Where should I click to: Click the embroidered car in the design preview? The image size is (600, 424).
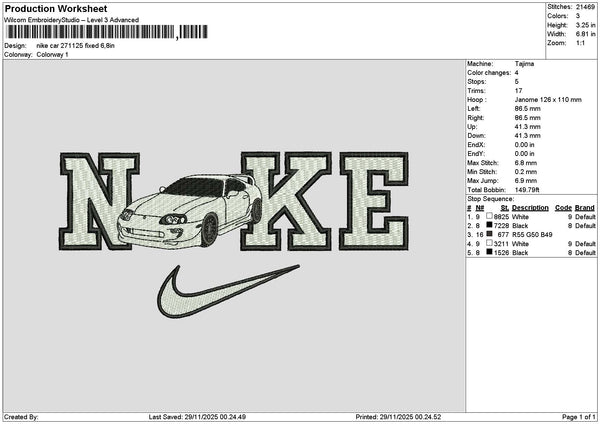[191, 211]
